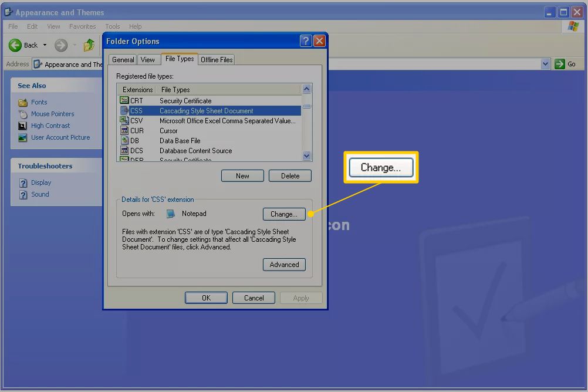Click the User Account Picture icon
The height and width of the screenshot is (392, 588).
click(x=23, y=138)
